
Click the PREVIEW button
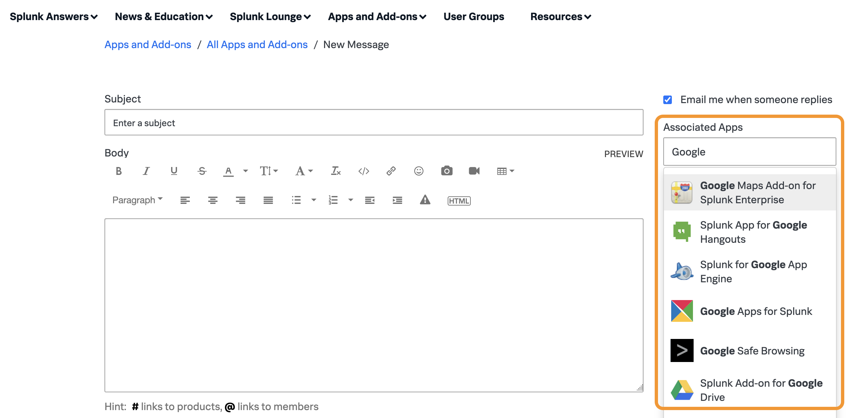coord(624,154)
